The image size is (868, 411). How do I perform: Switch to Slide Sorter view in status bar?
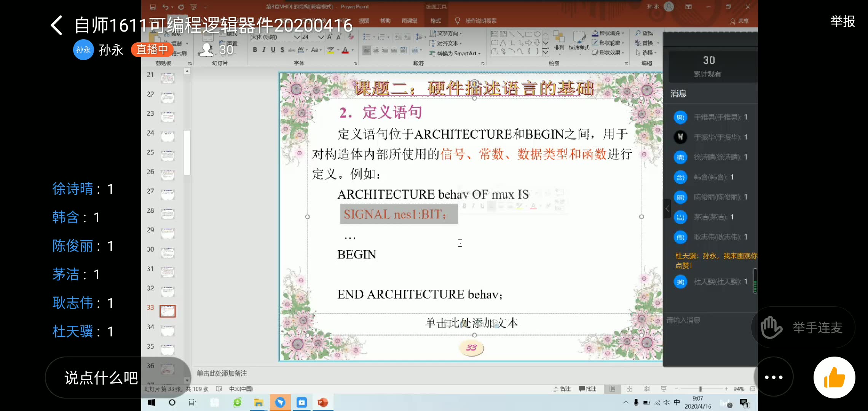[x=629, y=389]
